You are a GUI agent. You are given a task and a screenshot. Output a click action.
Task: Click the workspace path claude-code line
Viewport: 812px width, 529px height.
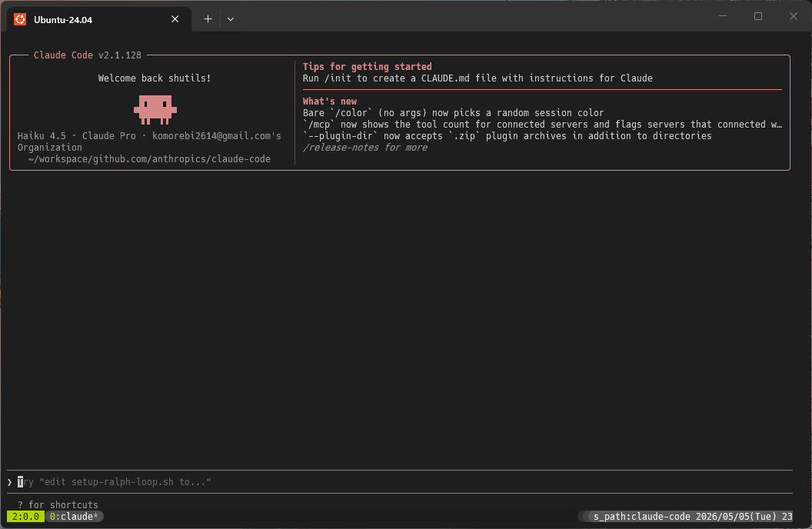149,159
